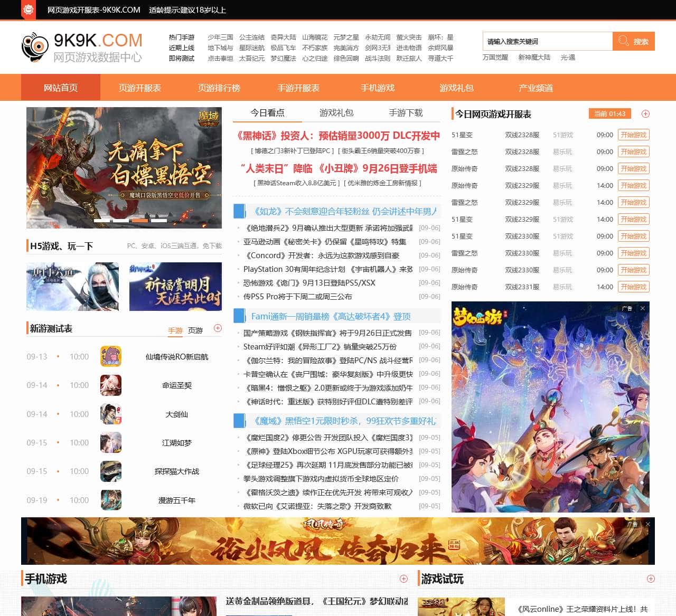Select the 手游 tab in 新游测试表
Screen dimensions: 676x616
point(175,330)
